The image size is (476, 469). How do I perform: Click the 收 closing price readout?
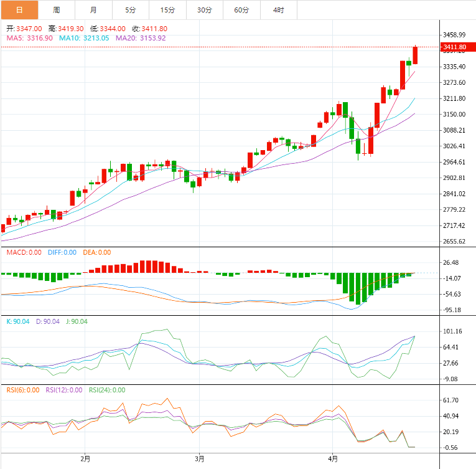149,29
